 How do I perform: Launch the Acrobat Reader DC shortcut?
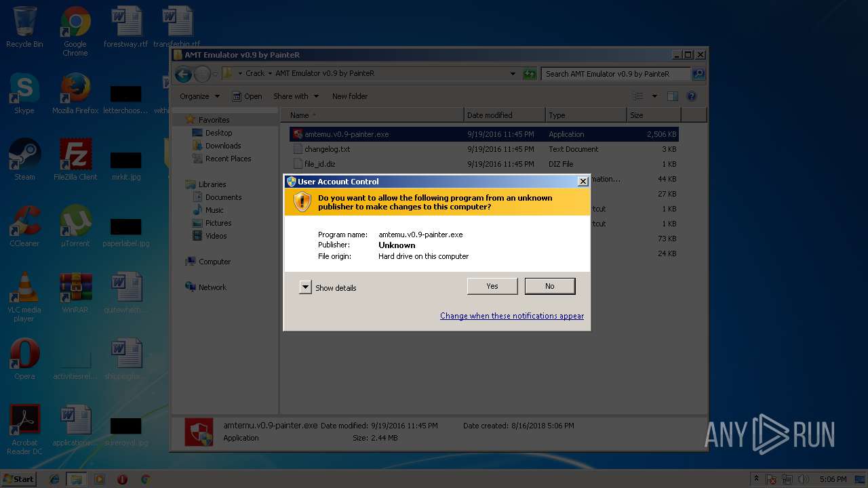click(x=24, y=430)
